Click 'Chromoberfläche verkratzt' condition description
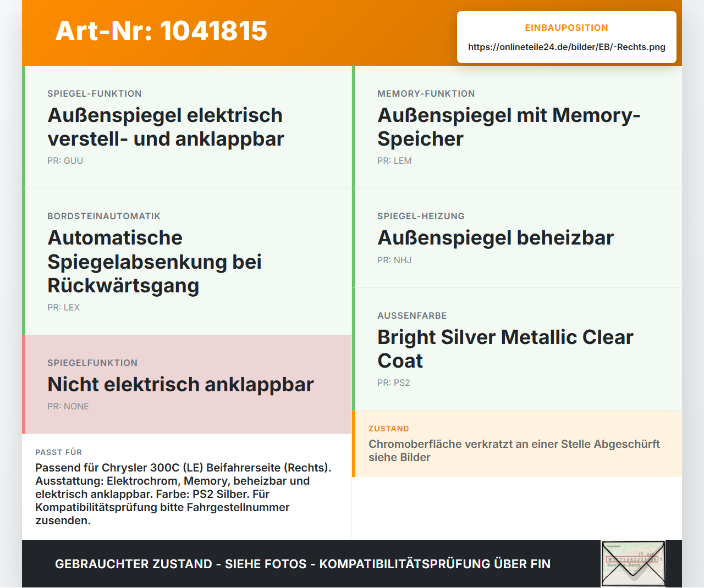This screenshot has width=704, height=588. tap(514, 451)
